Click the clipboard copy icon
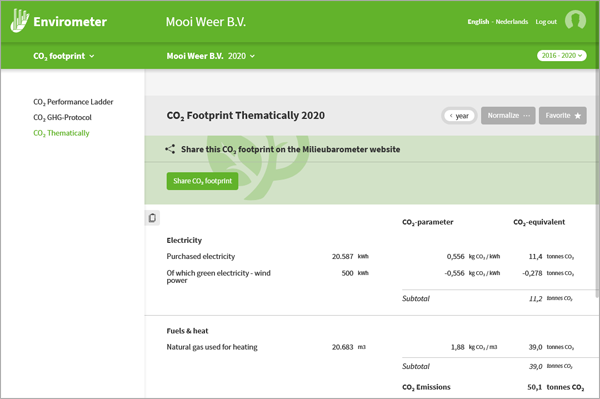Image resolution: width=600 pixels, height=399 pixels. 152,218
